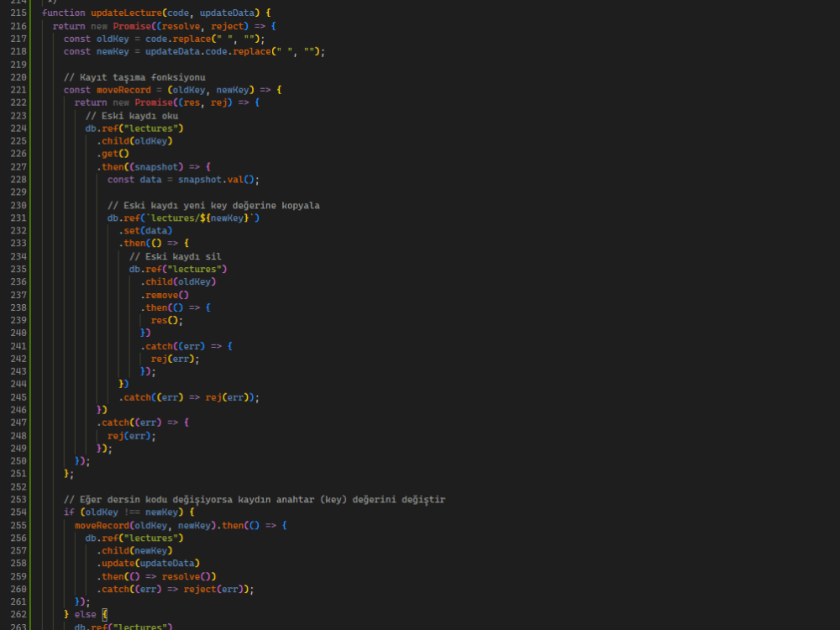Click .update(updateData) on line 258
This screenshot has width=840, height=630.
[148, 564]
